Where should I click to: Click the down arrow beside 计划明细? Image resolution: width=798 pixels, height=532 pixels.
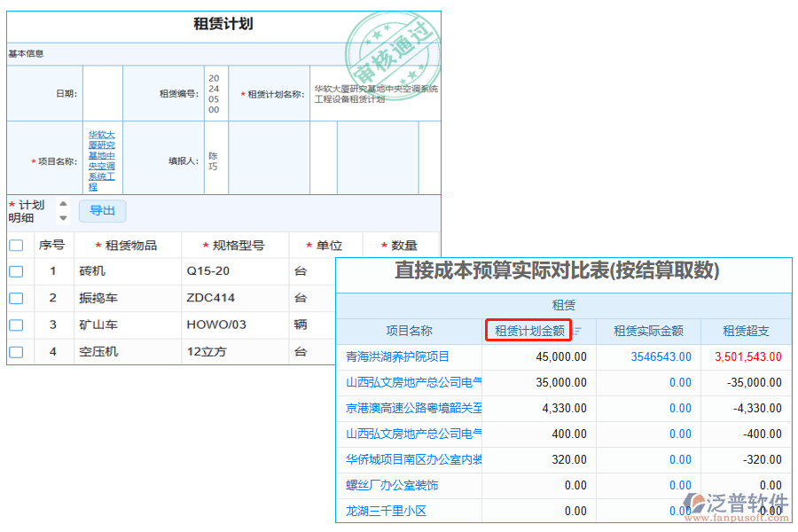point(63,218)
